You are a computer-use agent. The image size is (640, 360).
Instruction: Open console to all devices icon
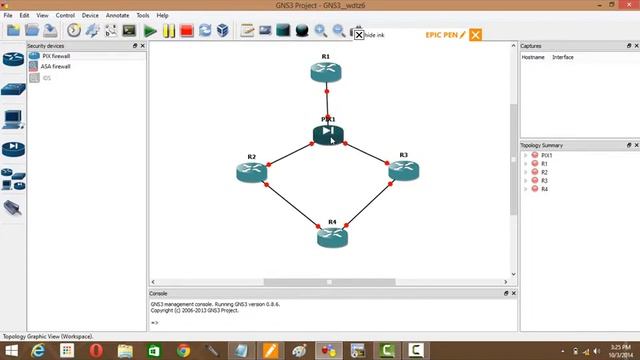pyautogui.click(x=129, y=31)
